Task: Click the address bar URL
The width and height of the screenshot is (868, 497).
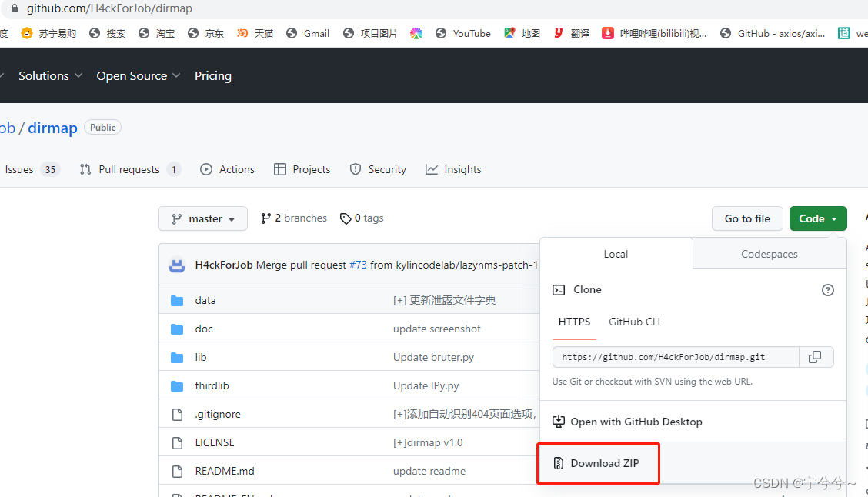Action: pos(109,8)
